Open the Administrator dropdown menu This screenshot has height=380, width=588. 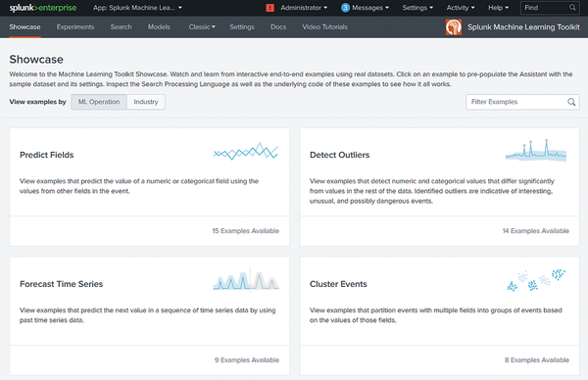point(304,8)
